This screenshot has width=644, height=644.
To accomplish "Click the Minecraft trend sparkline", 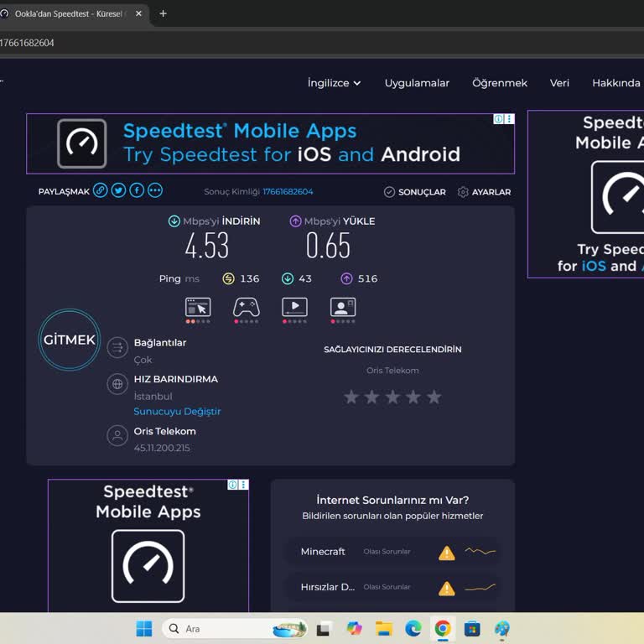I will (x=480, y=551).
